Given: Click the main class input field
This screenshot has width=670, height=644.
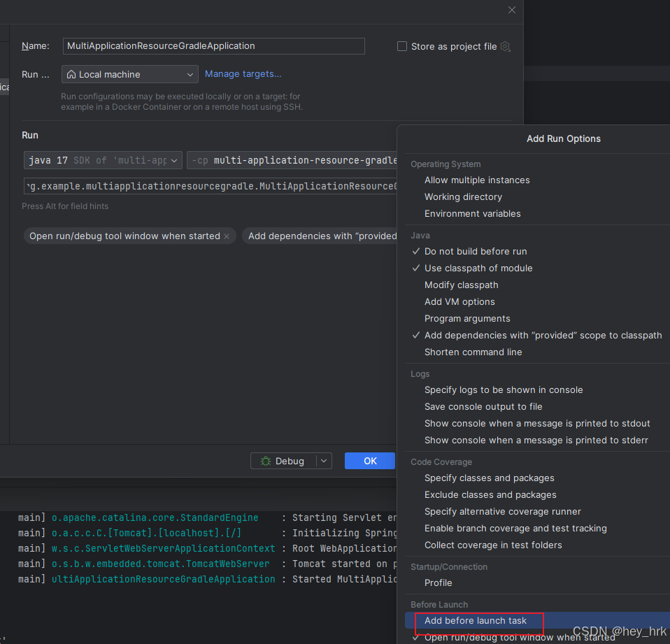Looking at the screenshot, I should click(211, 186).
